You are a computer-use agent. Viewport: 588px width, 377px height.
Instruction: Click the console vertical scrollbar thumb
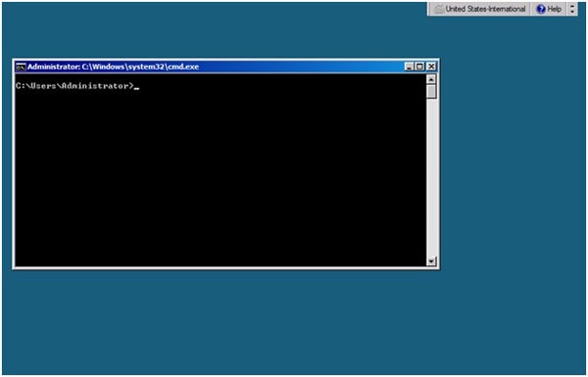click(431, 92)
